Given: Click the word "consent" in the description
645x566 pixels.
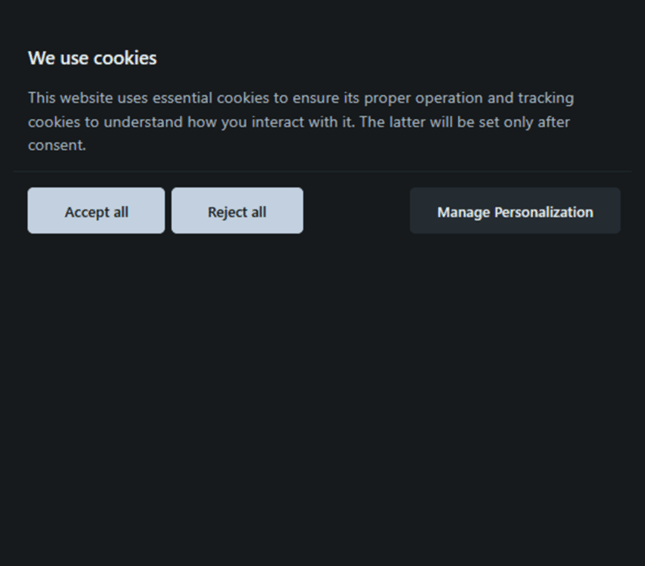Looking at the screenshot, I should coord(56,145).
